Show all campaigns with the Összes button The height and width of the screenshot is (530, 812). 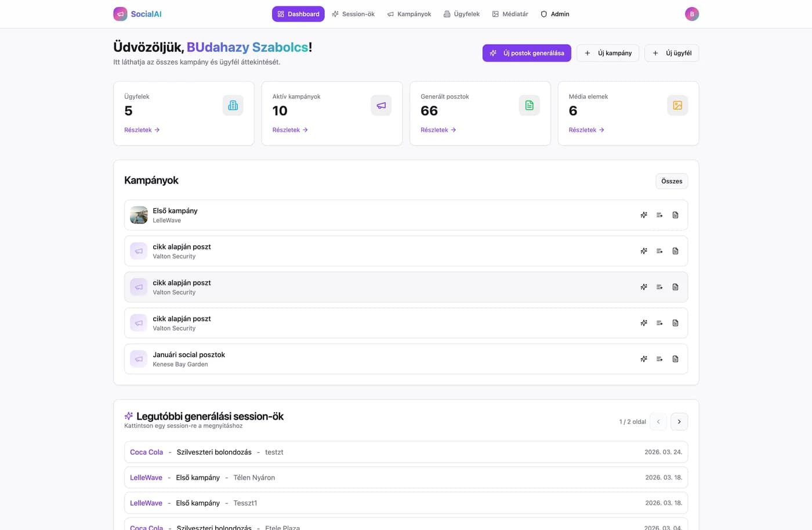(x=672, y=181)
